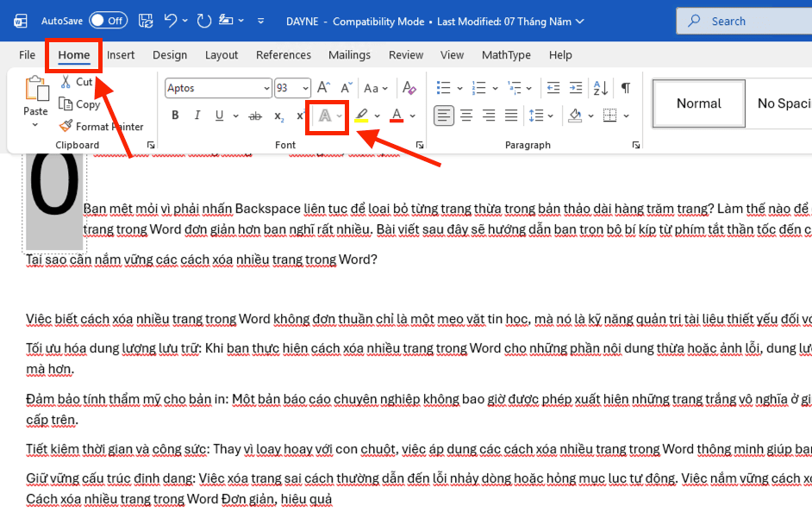Toggle Bold formatting

click(x=175, y=116)
